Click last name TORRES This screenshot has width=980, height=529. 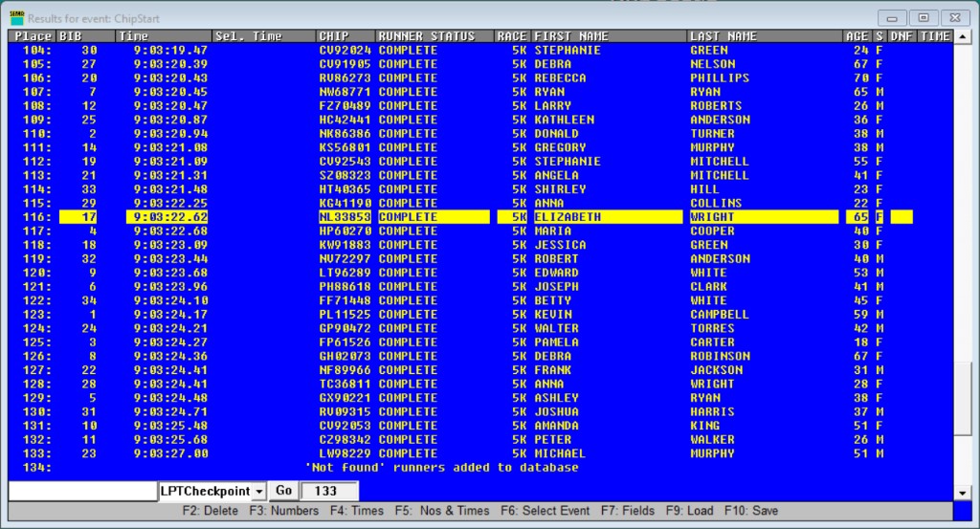(x=712, y=328)
